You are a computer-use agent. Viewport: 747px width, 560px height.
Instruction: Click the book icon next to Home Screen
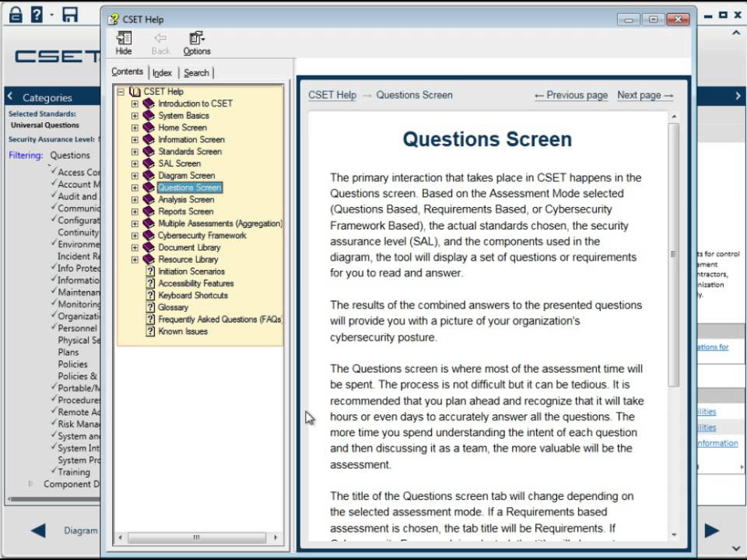point(149,127)
